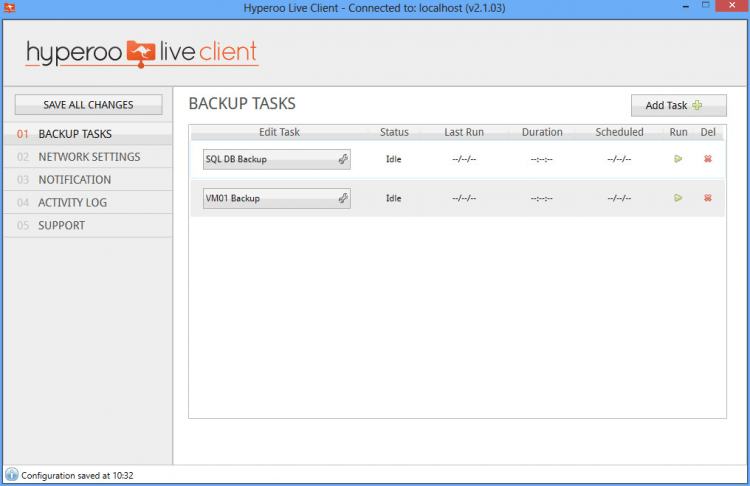The width and height of the screenshot is (750, 486).
Task: Click Scheduled value for SQL DB Backup
Action: click(x=619, y=159)
